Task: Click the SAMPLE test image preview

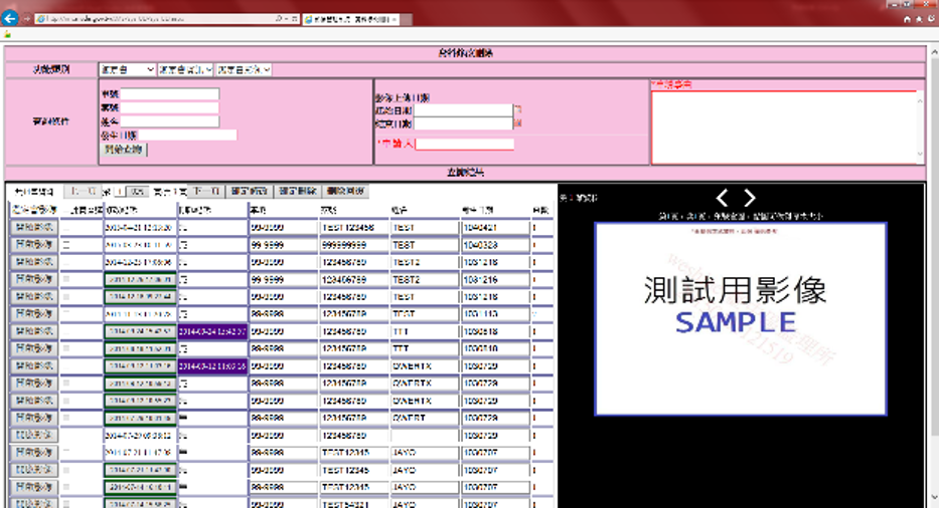Action: [x=740, y=319]
